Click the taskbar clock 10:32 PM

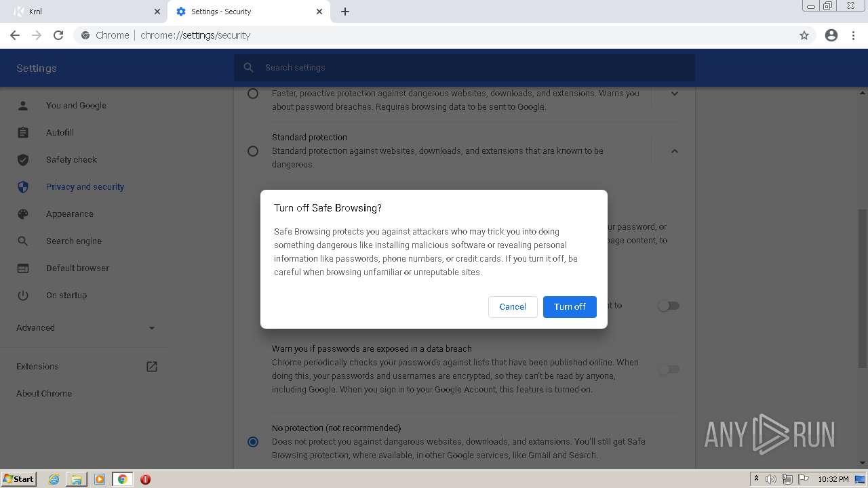pos(833,479)
